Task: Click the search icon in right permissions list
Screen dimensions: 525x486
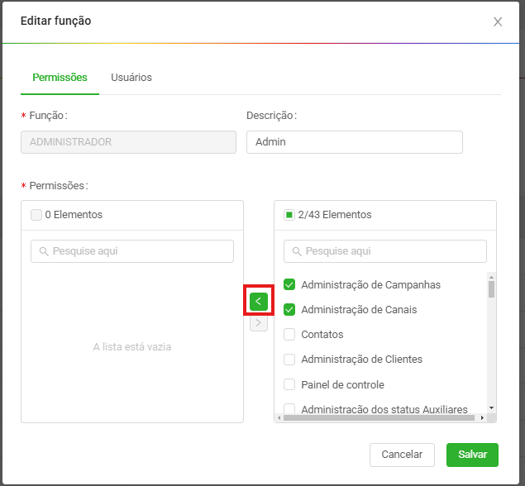Action: tap(297, 251)
